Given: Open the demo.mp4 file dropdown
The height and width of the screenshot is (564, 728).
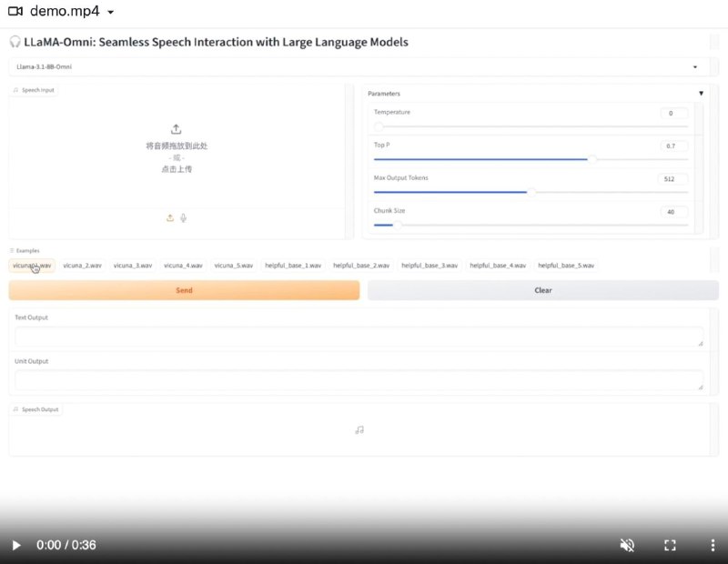Looking at the screenshot, I should tap(110, 12).
